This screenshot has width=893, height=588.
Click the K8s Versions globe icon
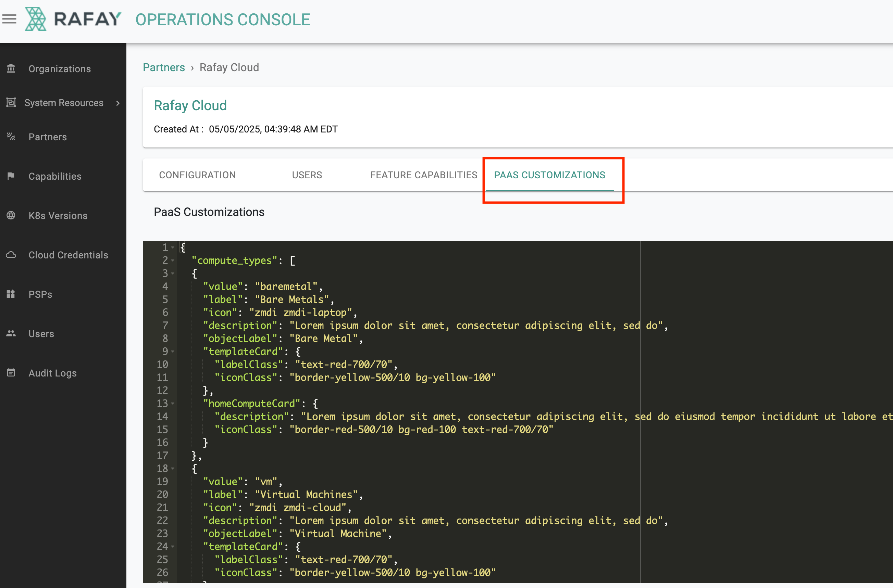tap(11, 215)
